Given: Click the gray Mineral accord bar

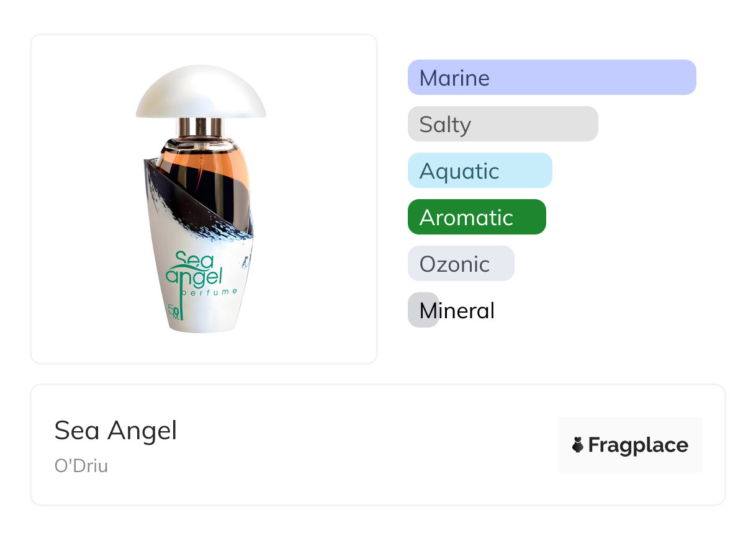Looking at the screenshot, I should 423,310.
